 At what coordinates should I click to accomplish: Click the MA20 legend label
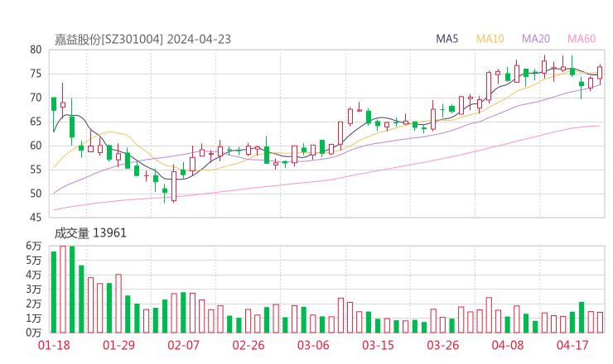(x=536, y=39)
